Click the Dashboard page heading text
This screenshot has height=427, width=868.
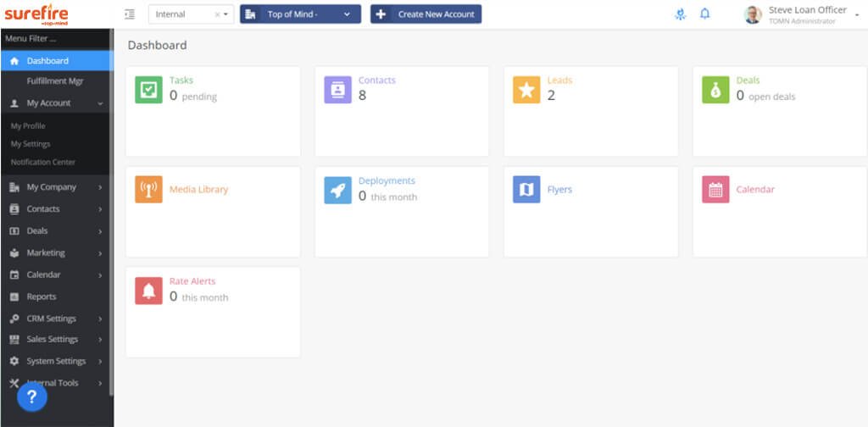(x=157, y=46)
